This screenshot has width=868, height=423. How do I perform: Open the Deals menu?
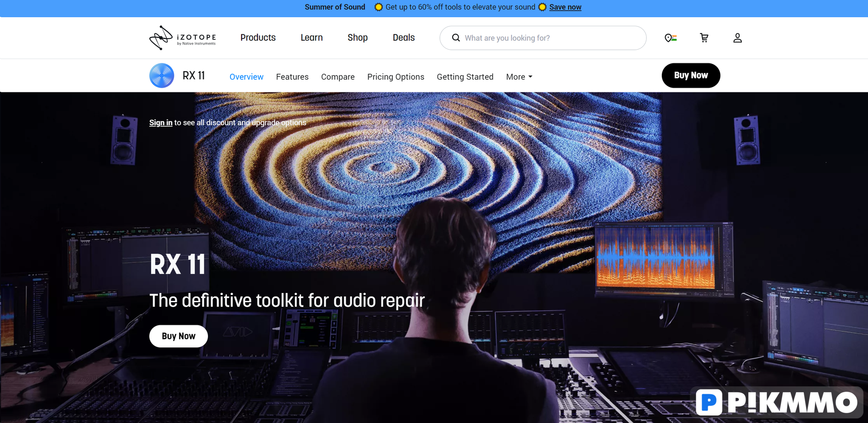click(404, 38)
